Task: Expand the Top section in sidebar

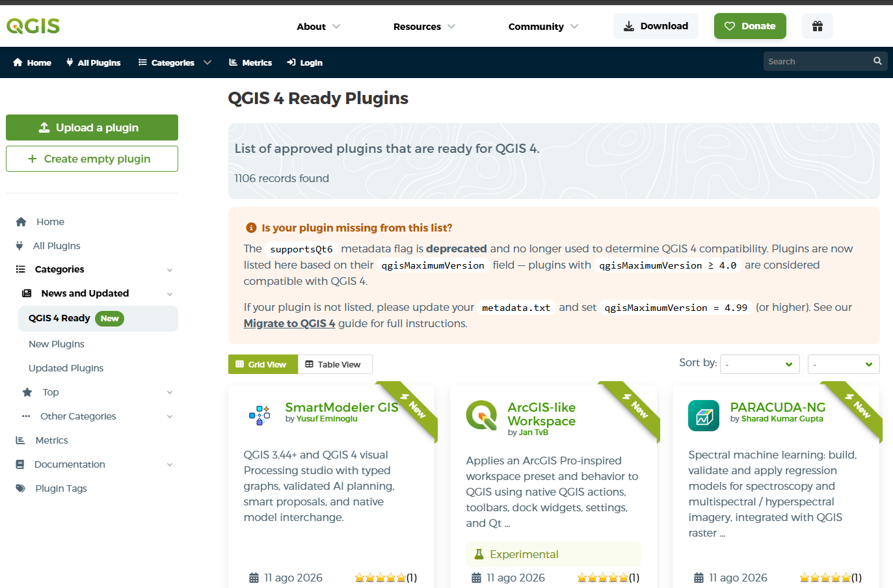Action: point(170,393)
